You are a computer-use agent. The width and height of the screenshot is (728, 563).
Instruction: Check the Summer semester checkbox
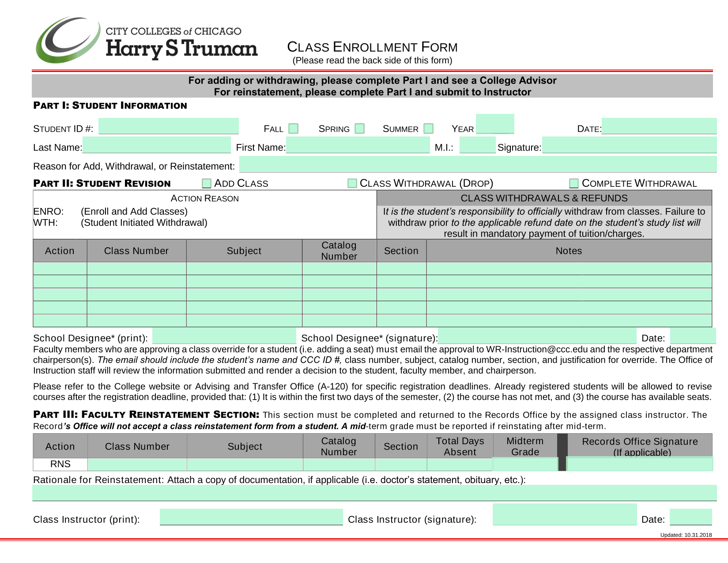[x=428, y=128]
